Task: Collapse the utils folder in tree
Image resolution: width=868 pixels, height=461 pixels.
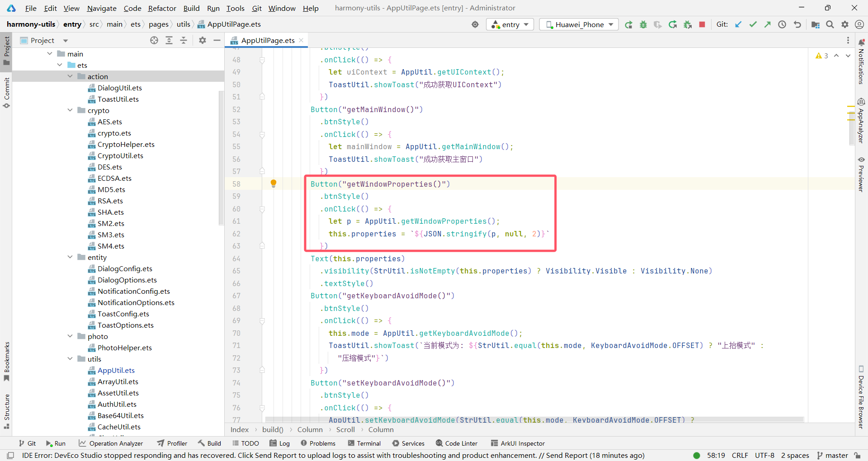Action: (70, 359)
